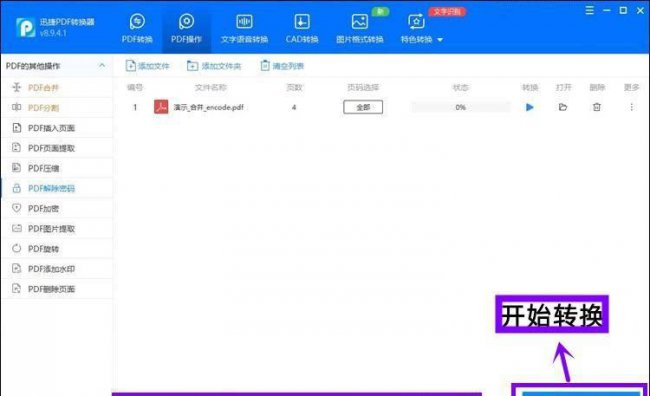The image size is (650, 396).
Task: Select PDF旋转 in the sidebar
Action: (57, 248)
